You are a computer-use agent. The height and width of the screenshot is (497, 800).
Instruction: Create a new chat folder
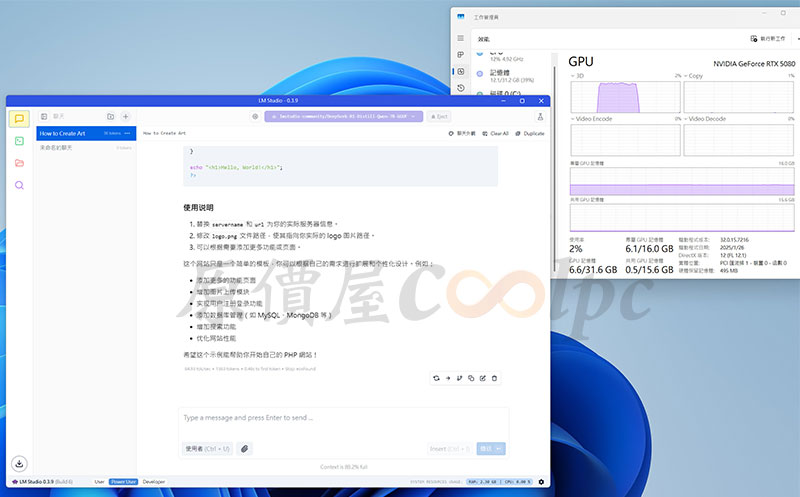click(x=110, y=116)
